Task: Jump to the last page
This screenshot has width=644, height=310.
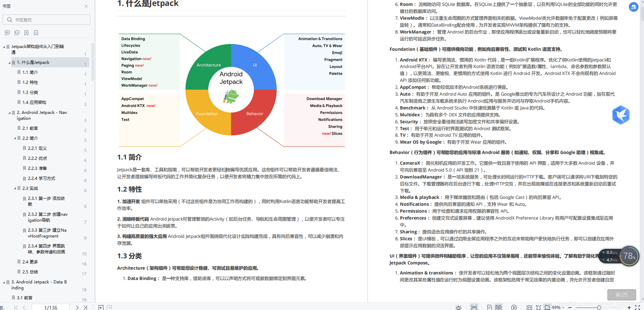Action: [85, 307]
